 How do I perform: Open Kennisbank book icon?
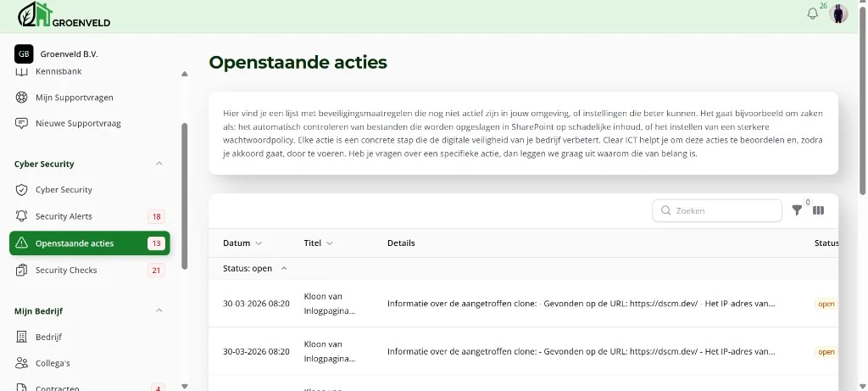click(21, 71)
